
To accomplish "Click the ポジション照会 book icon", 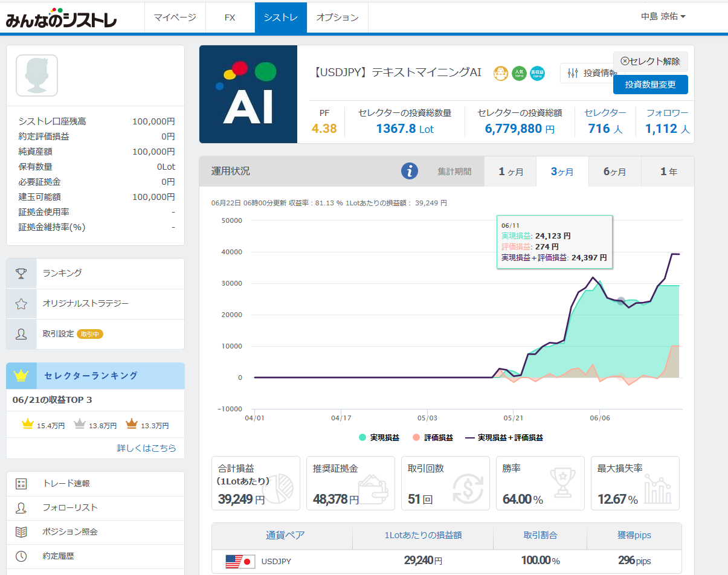I will coord(21,532).
